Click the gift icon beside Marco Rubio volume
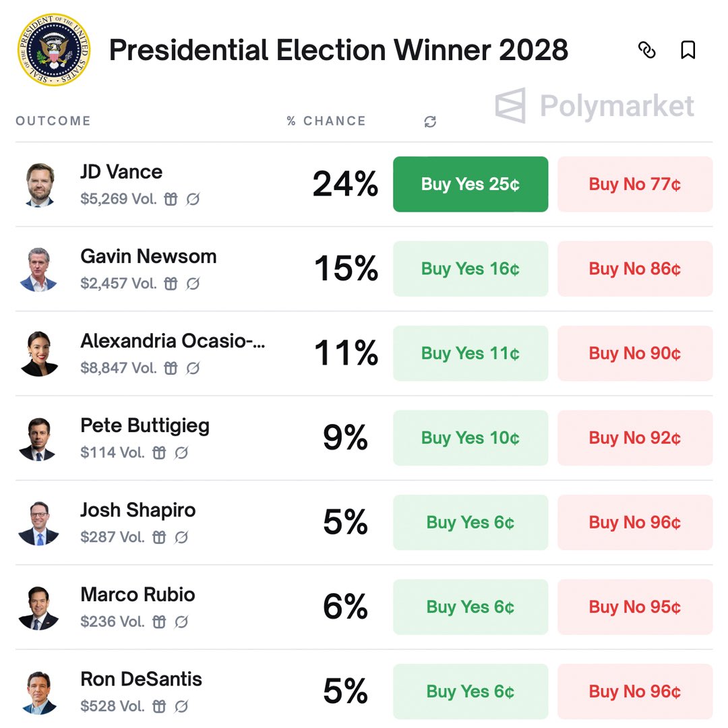The height and width of the screenshot is (728, 728). click(x=159, y=621)
